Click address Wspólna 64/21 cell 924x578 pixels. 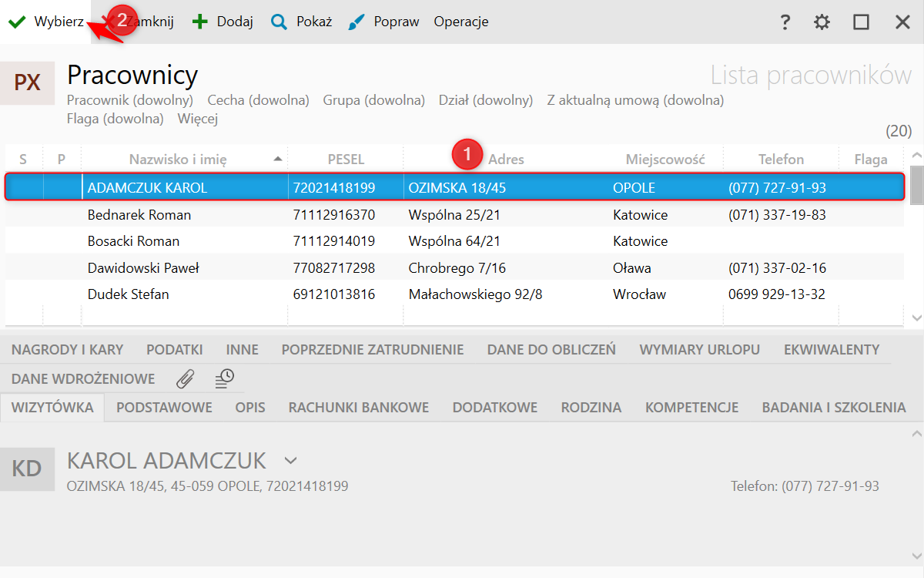[x=506, y=241]
